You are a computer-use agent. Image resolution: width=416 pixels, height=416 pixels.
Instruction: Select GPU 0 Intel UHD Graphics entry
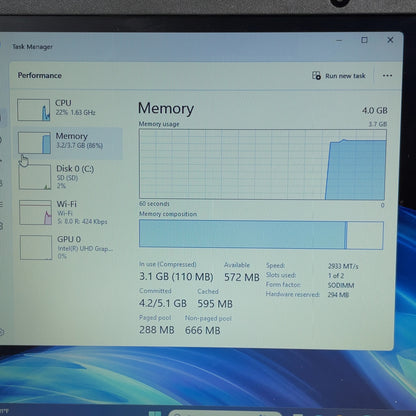point(68,247)
